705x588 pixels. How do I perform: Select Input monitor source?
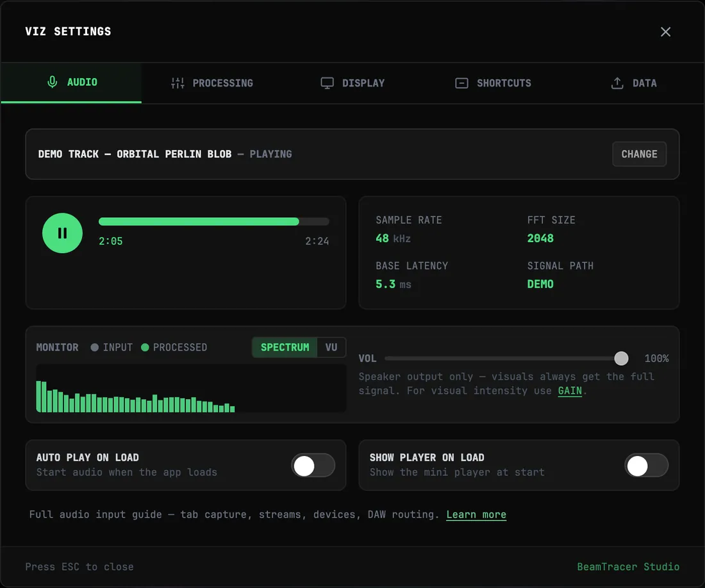pyautogui.click(x=112, y=347)
